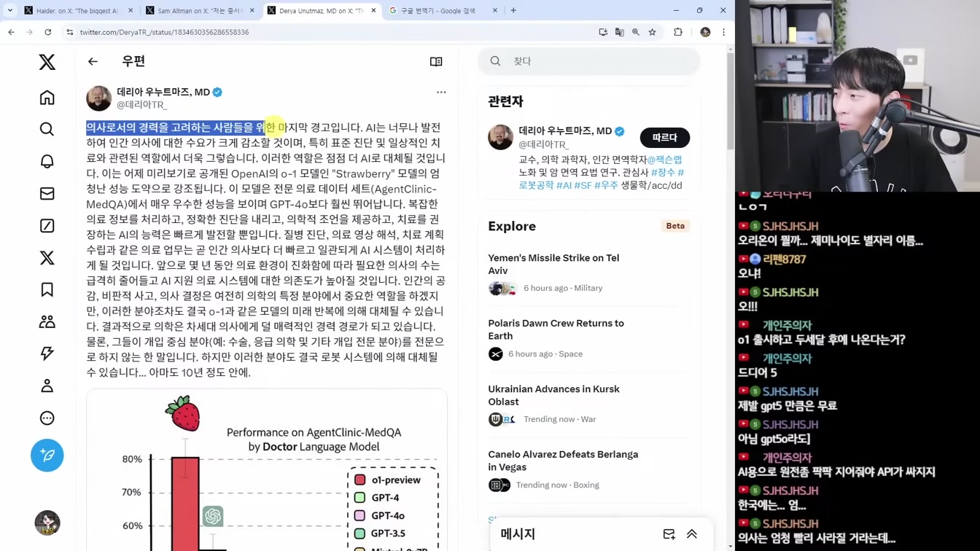
Task: Click the blue compose post button
Action: click(x=47, y=455)
